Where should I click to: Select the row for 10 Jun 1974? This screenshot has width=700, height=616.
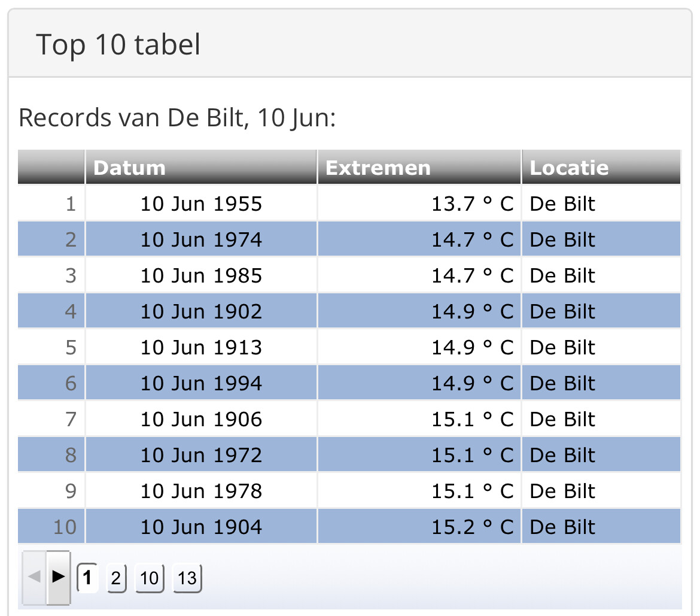(x=349, y=239)
